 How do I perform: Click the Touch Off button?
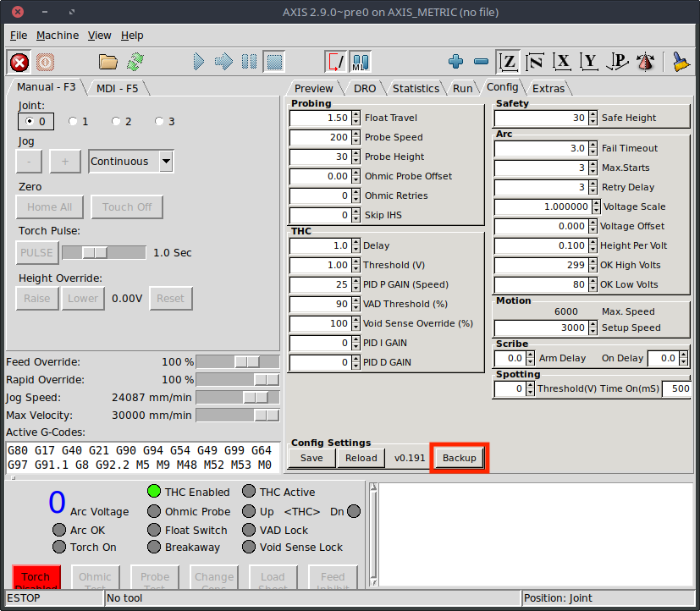(127, 206)
